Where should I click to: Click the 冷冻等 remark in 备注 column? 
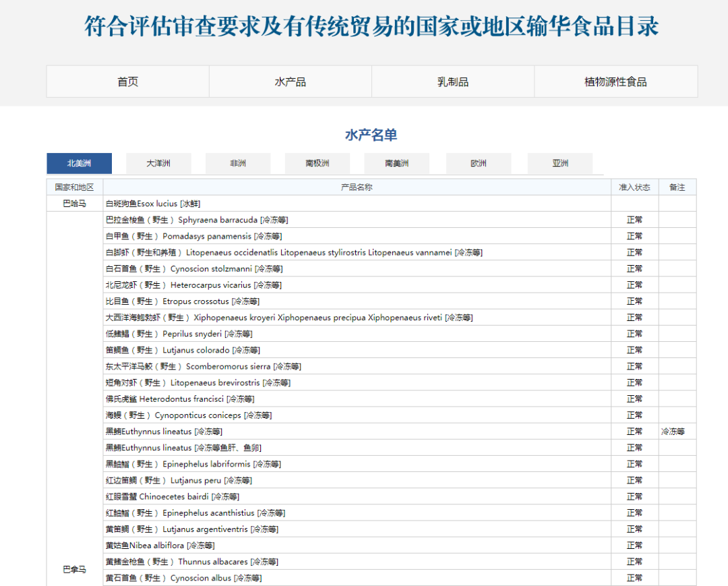[673, 432]
